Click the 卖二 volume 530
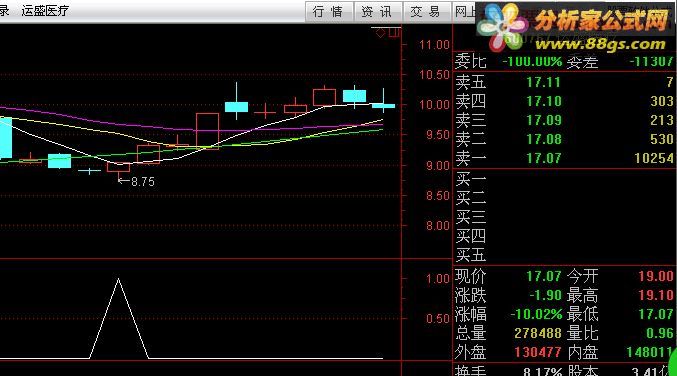677x376 pixels. click(662, 139)
